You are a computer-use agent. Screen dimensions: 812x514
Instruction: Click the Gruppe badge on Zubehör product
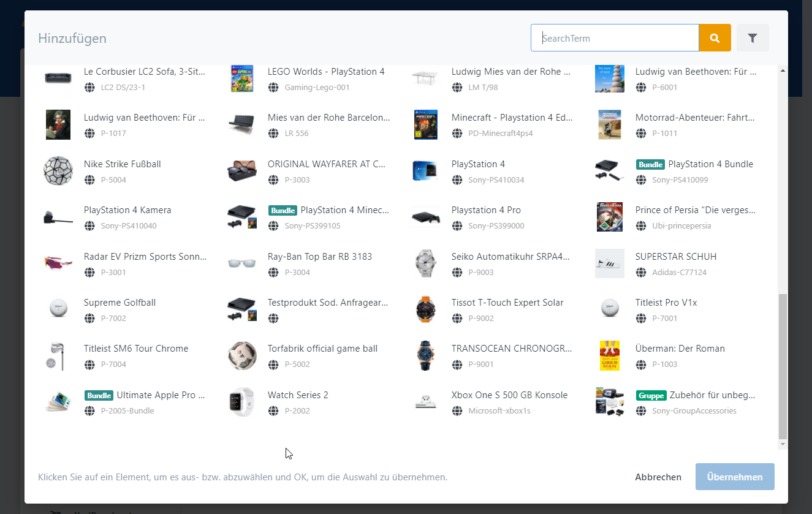click(651, 396)
